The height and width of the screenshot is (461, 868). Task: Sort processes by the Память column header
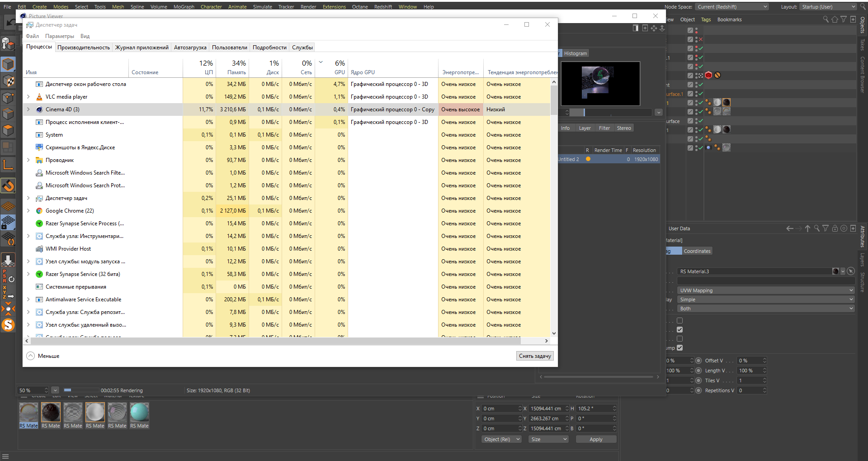pos(232,68)
